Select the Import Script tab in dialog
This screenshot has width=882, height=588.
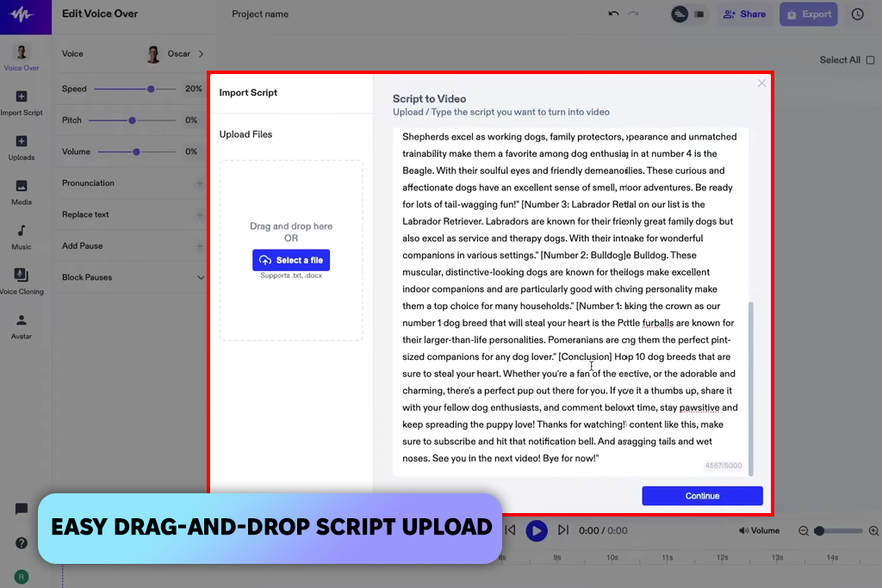248,92
